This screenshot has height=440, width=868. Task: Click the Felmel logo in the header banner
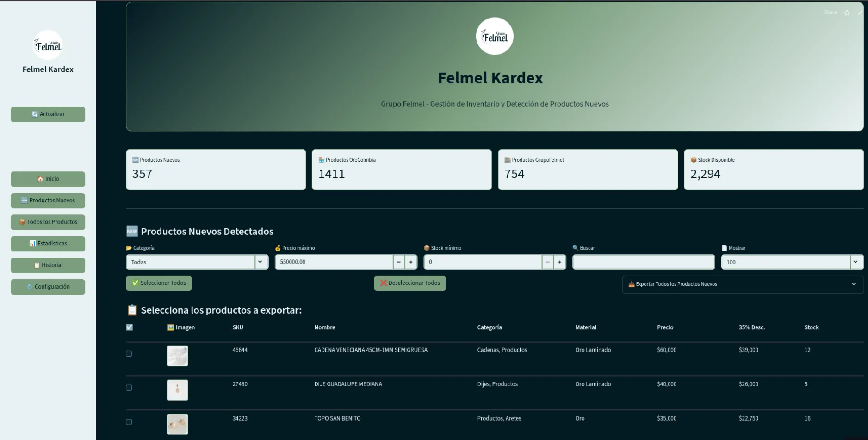click(x=495, y=36)
